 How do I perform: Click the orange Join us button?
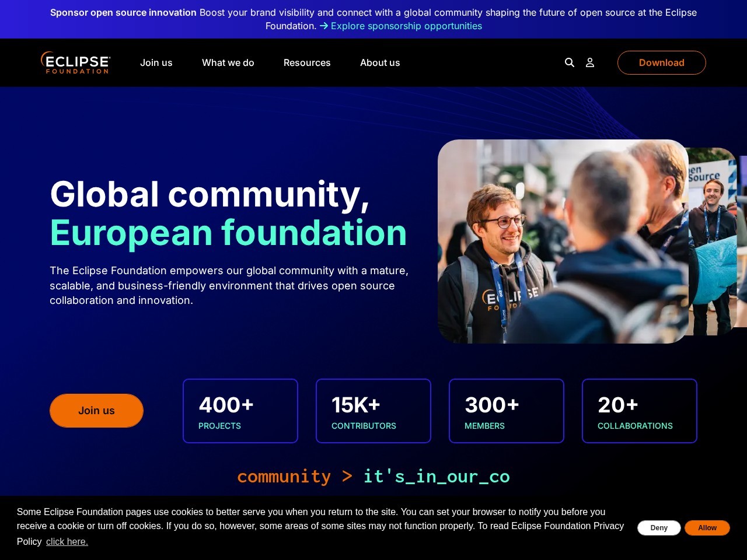[96, 411]
